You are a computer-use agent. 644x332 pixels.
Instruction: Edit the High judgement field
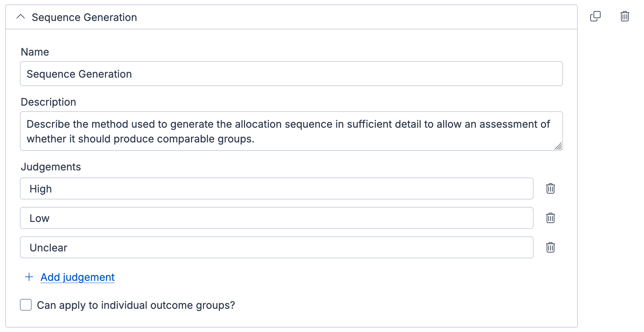[x=276, y=189]
